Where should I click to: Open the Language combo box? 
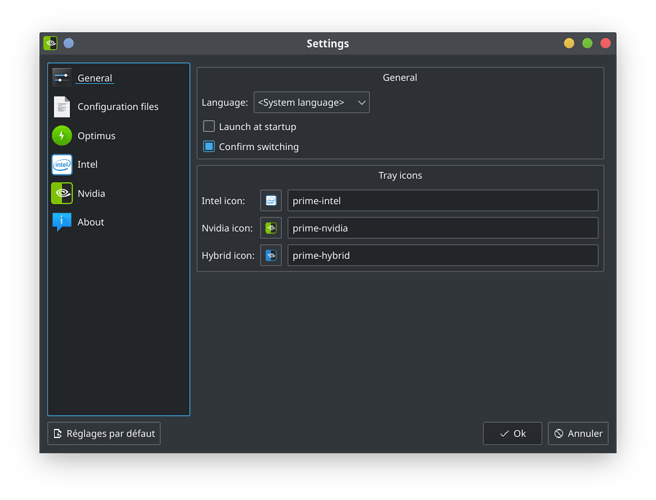(311, 103)
